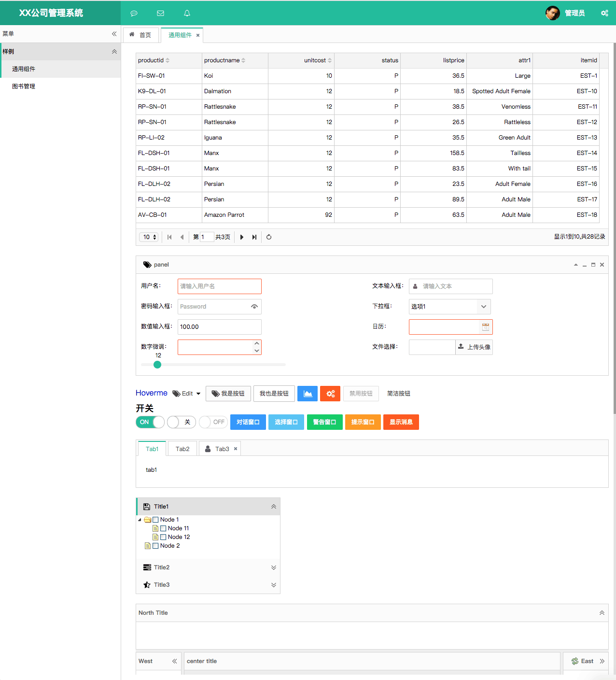This screenshot has width=616, height=680.
Task: Open page size dropdown showing 10
Action: (x=149, y=237)
